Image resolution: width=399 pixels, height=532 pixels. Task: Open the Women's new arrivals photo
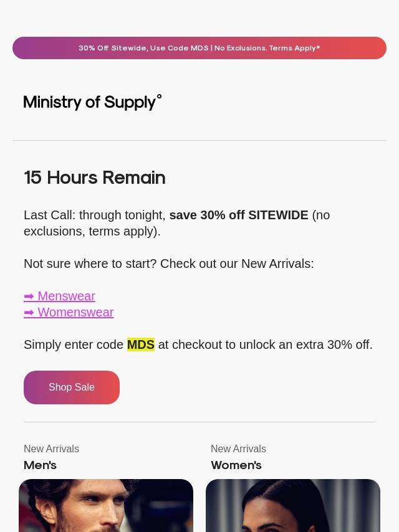(x=293, y=506)
